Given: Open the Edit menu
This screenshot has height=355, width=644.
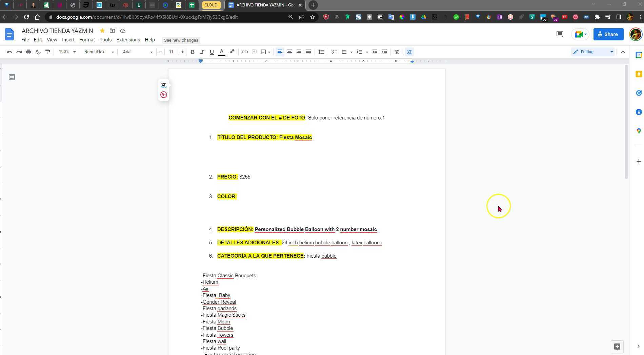Looking at the screenshot, I should (x=38, y=40).
